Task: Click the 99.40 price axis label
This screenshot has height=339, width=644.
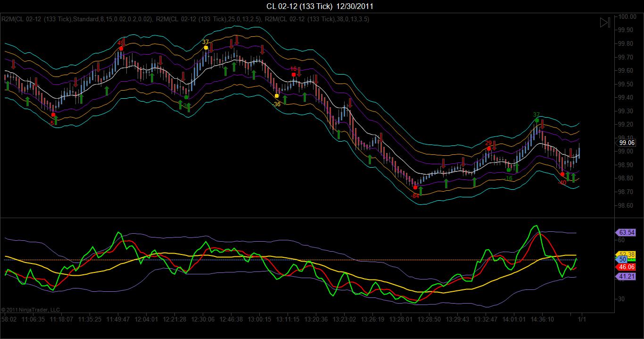Action: [x=626, y=97]
